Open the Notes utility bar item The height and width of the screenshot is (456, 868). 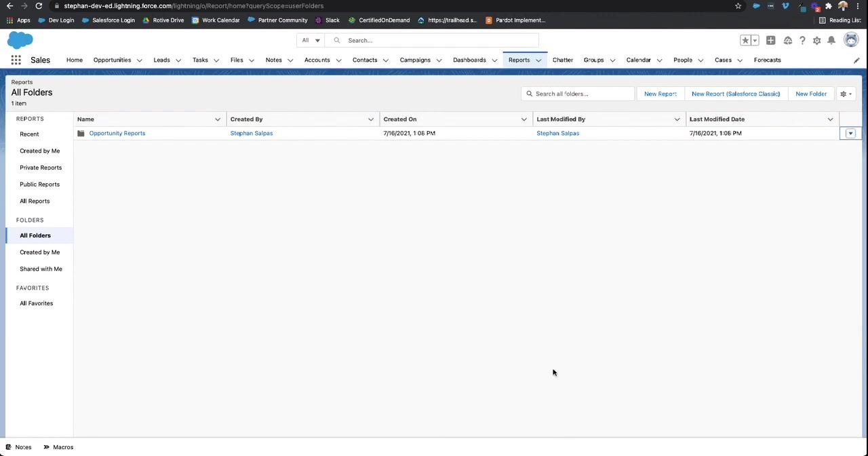pos(18,447)
